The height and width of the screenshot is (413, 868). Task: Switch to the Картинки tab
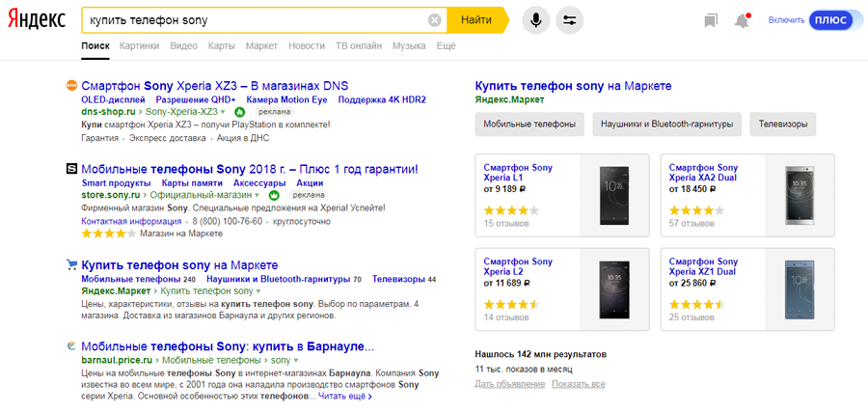pyautogui.click(x=140, y=46)
